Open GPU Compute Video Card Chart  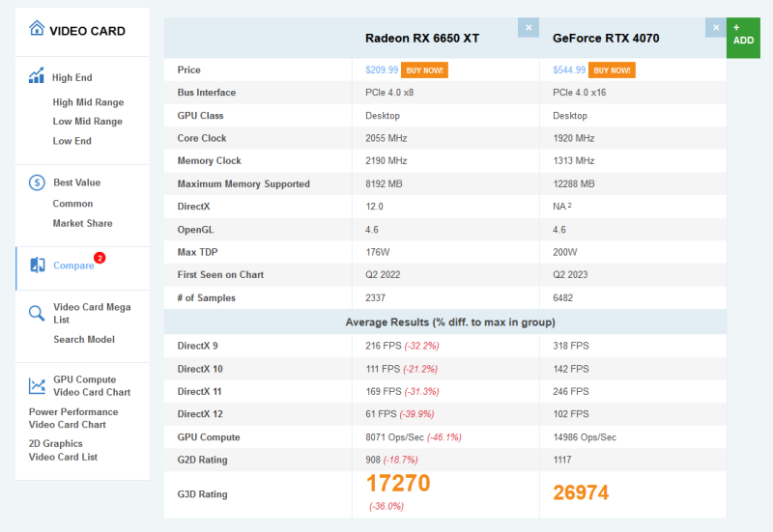pyautogui.click(x=92, y=385)
